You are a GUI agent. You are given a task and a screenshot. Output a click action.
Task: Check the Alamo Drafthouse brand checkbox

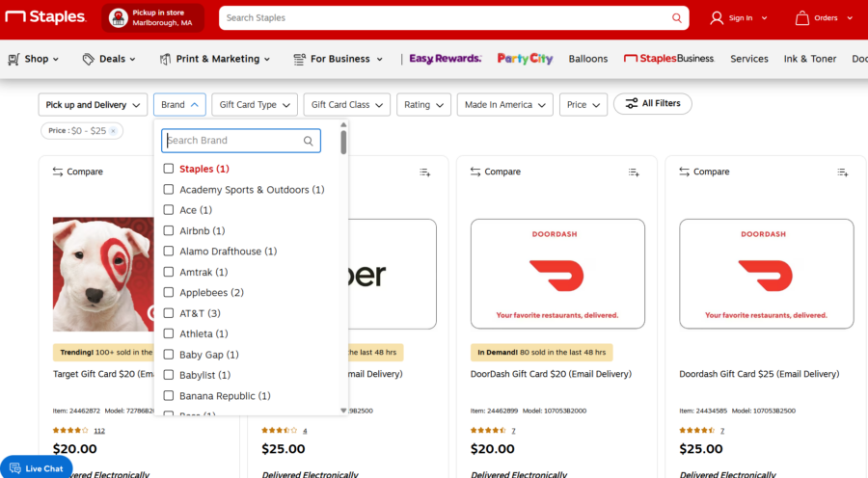tap(168, 252)
